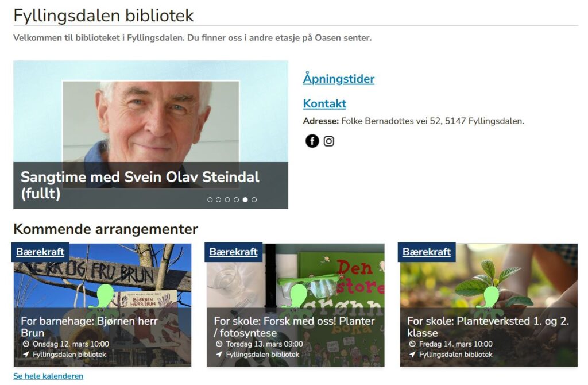The height and width of the screenshot is (385, 588).
Task: Click clock icon beside Onsdag 12. mars
Action: pyautogui.click(x=26, y=344)
